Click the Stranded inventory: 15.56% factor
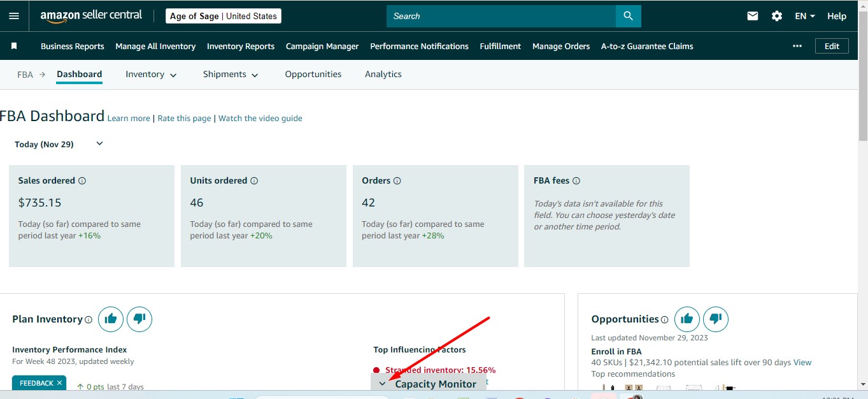 point(440,370)
